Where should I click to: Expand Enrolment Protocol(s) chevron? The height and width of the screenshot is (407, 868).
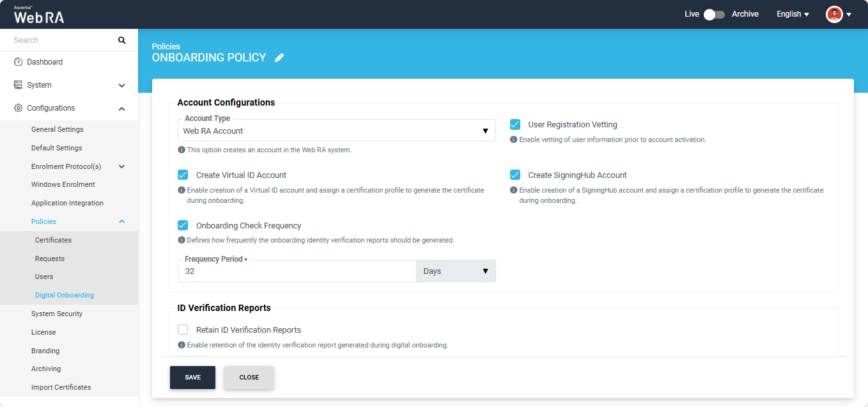pyautogui.click(x=121, y=166)
